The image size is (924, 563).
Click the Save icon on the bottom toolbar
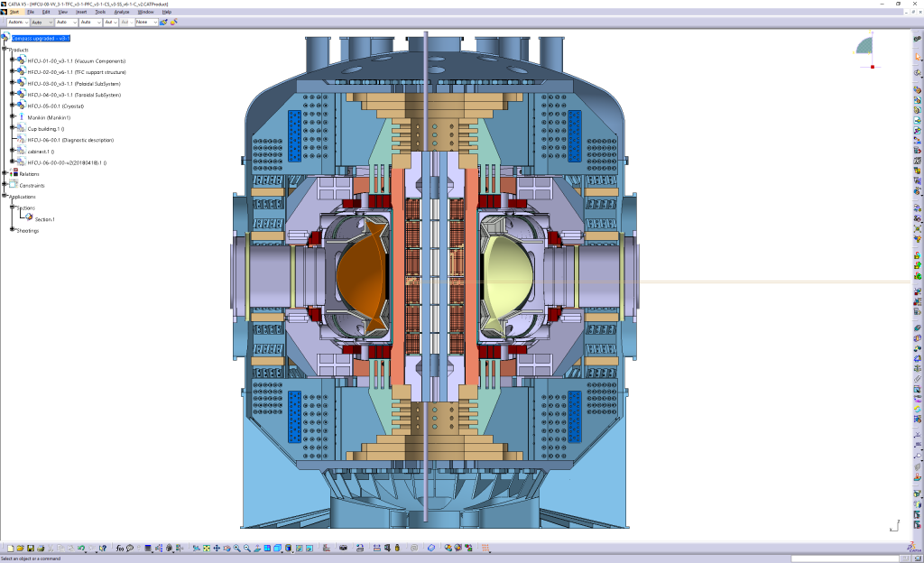click(x=31, y=547)
